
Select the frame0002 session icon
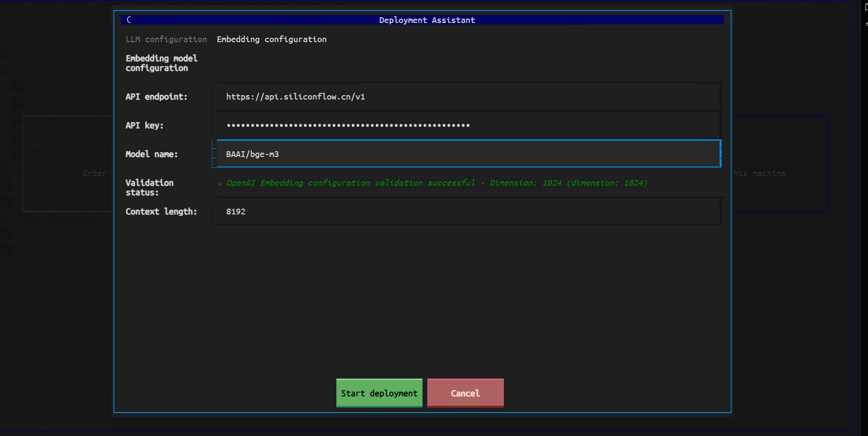[x=17, y=119]
